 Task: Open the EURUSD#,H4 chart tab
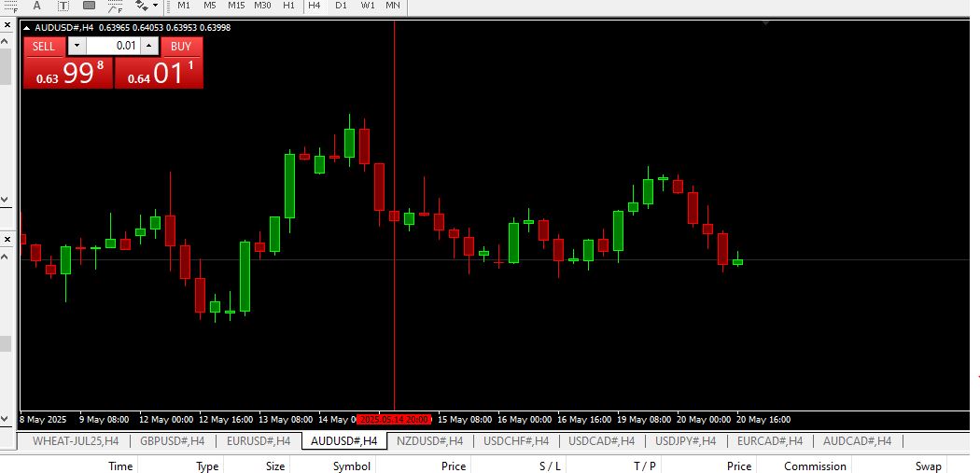pos(259,441)
